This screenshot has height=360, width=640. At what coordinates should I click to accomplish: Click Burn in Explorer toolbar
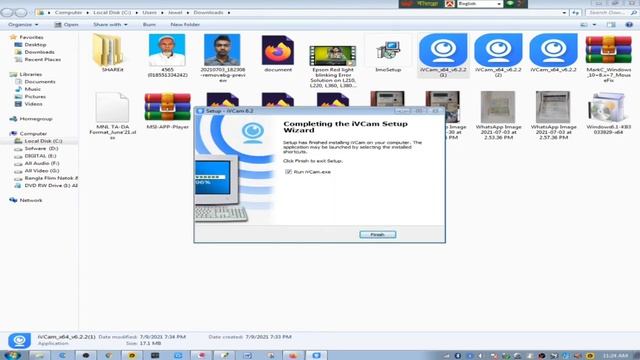149,24
